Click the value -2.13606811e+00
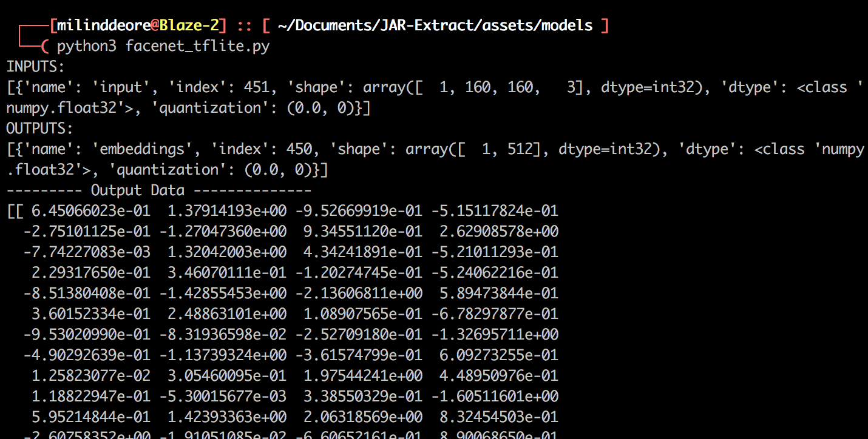 pyautogui.click(x=359, y=293)
